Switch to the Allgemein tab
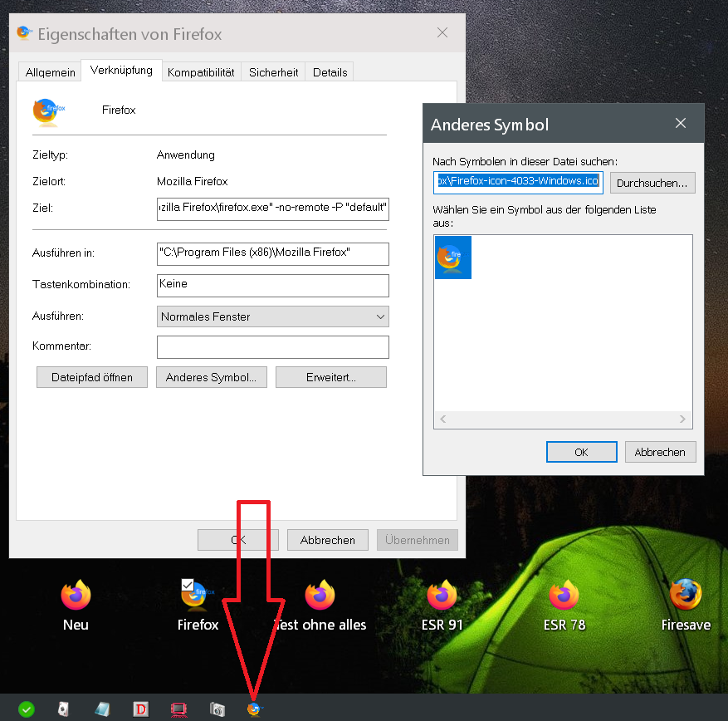Viewport: 728px width, 721px height. (x=50, y=72)
